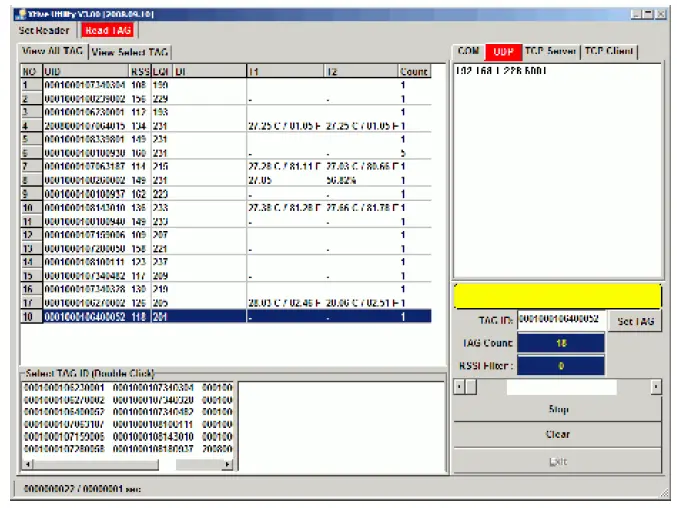This screenshot has width=677, height=508.
Task: Open the Set Reader tab
Action: click(44, 30)
